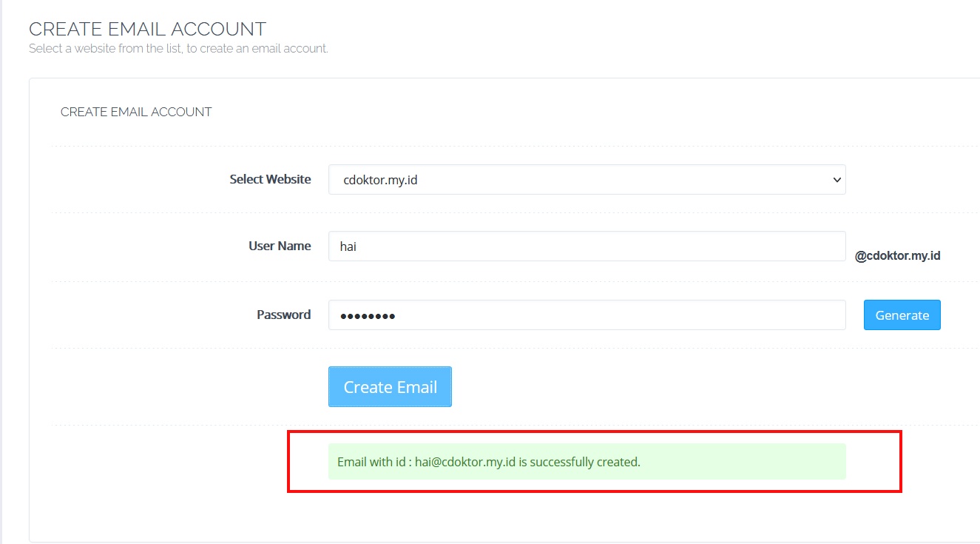Click the User Name field label
The height and width of the screenshot is (544, 980).
tap(280, 246)
